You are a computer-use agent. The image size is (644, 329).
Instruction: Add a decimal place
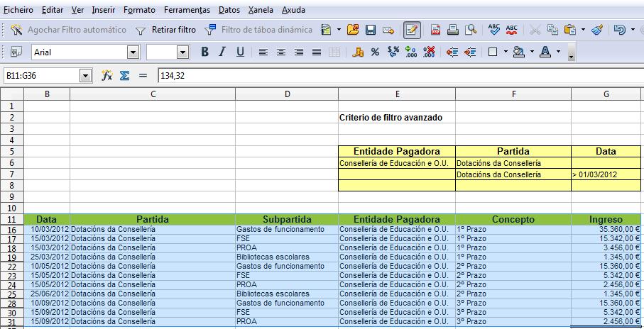[410, 52]
